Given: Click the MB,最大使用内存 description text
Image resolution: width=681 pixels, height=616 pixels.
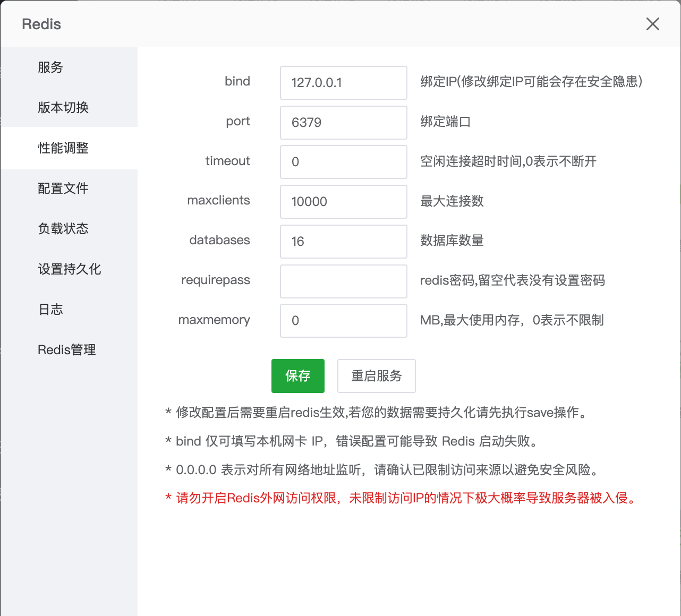Looking at the screenshot, I should [512, 320].
